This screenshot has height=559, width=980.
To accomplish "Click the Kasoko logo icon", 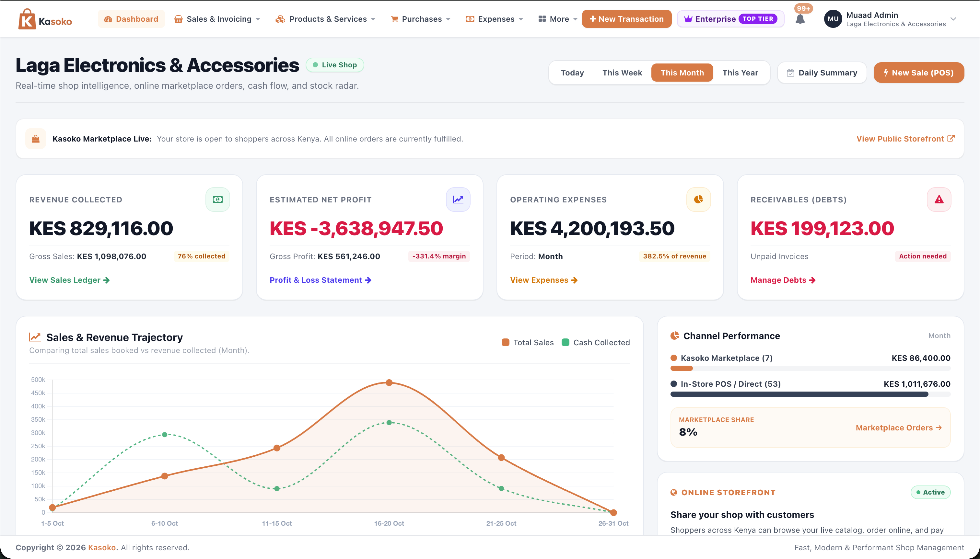I will coord(27,19).
